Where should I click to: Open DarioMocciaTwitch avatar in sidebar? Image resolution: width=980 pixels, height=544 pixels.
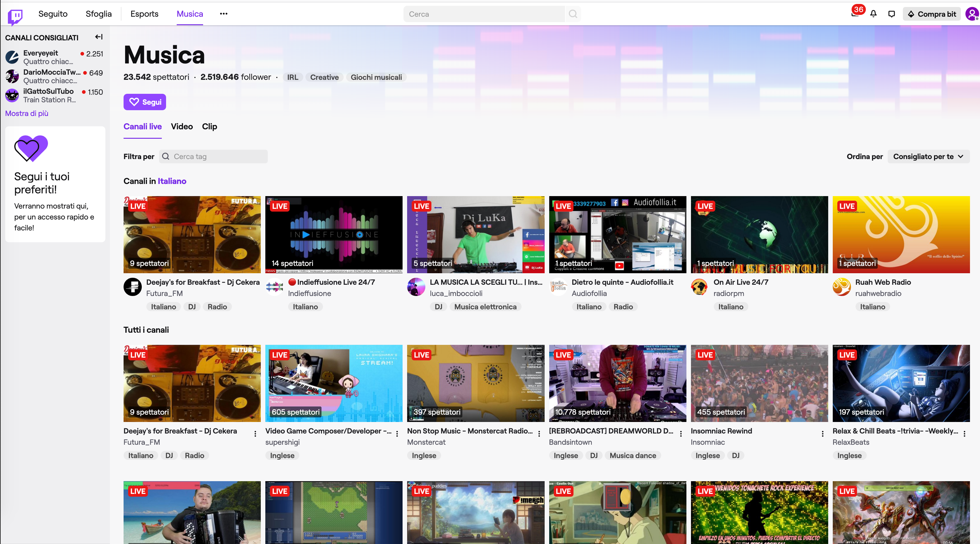click(x=12, y=76)
